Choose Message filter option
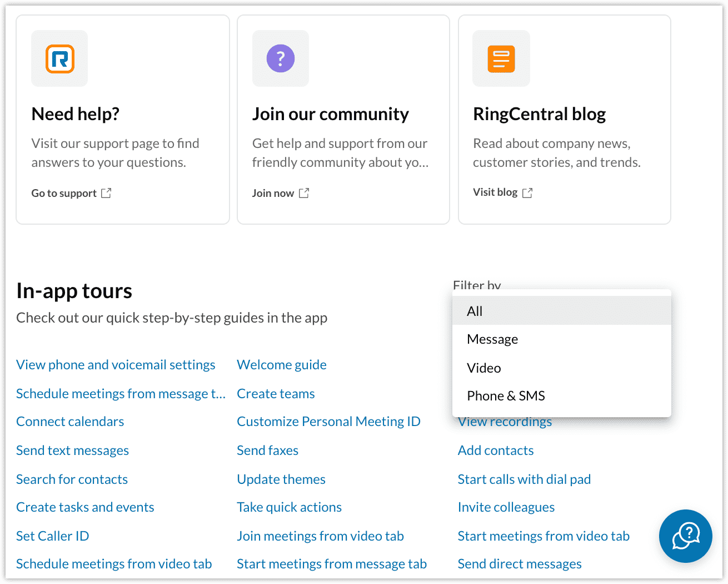728x584 pixels. click(492, 339)
